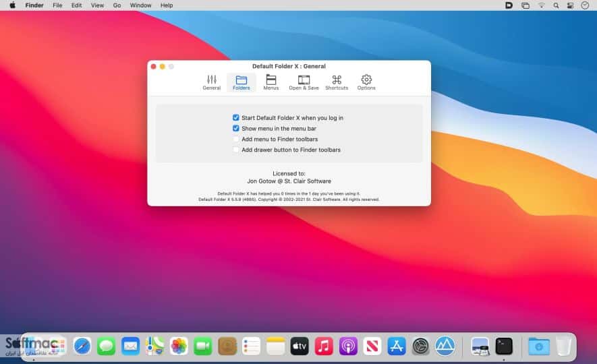
Task: Open the Help menu
Action: point(167,5)
